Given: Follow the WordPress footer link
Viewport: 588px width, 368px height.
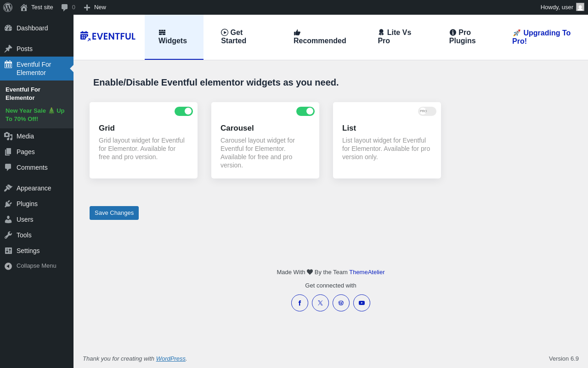Looking at the screenshot, I should [171, 358].
